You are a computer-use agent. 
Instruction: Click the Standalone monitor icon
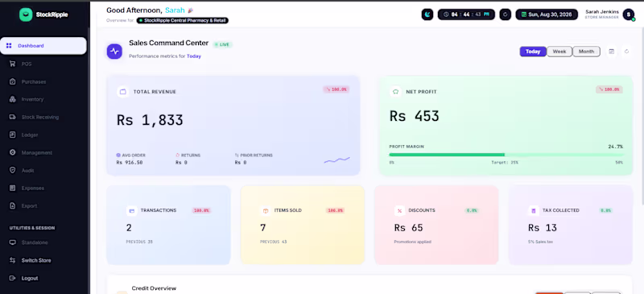point(13,242)
